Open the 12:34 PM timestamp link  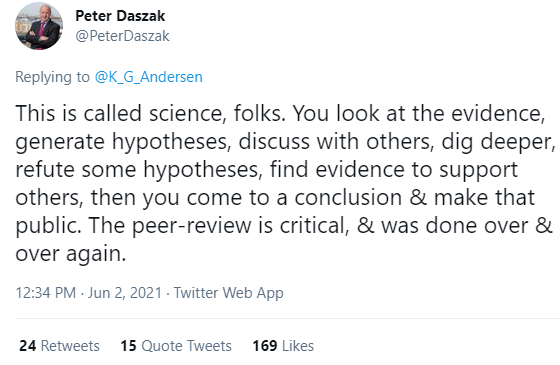46,293
